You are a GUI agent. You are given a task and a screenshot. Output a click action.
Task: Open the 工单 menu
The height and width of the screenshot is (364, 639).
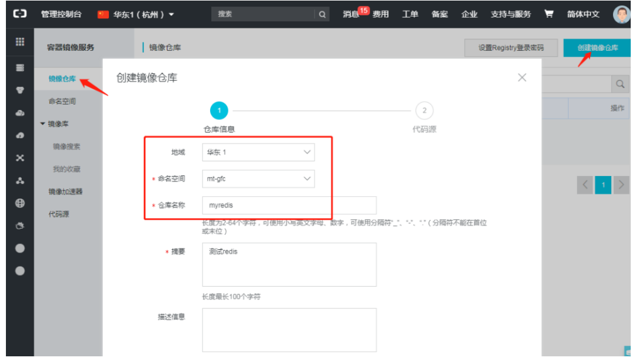(x=410, y=14)
